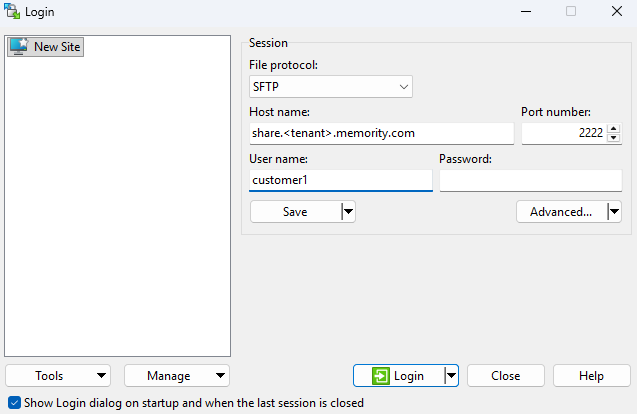Toggle Show Login dialog on startup checkbox
This screenshot has height=414, width=637.
click(x=13, y=403)
